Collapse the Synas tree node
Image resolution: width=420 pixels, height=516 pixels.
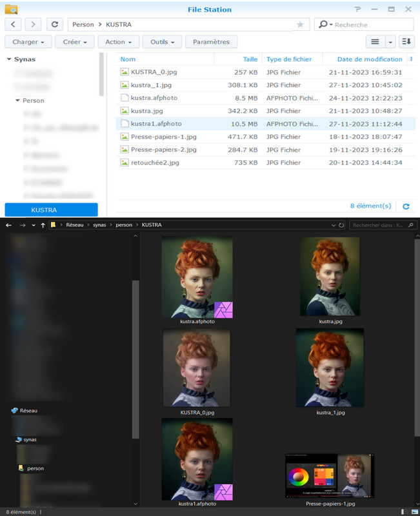pos(9,59)
